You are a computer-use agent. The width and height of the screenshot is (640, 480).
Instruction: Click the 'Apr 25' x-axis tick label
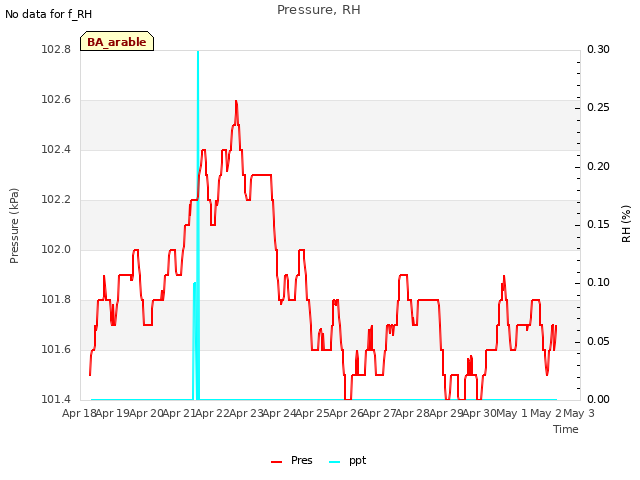pos(312,413)
